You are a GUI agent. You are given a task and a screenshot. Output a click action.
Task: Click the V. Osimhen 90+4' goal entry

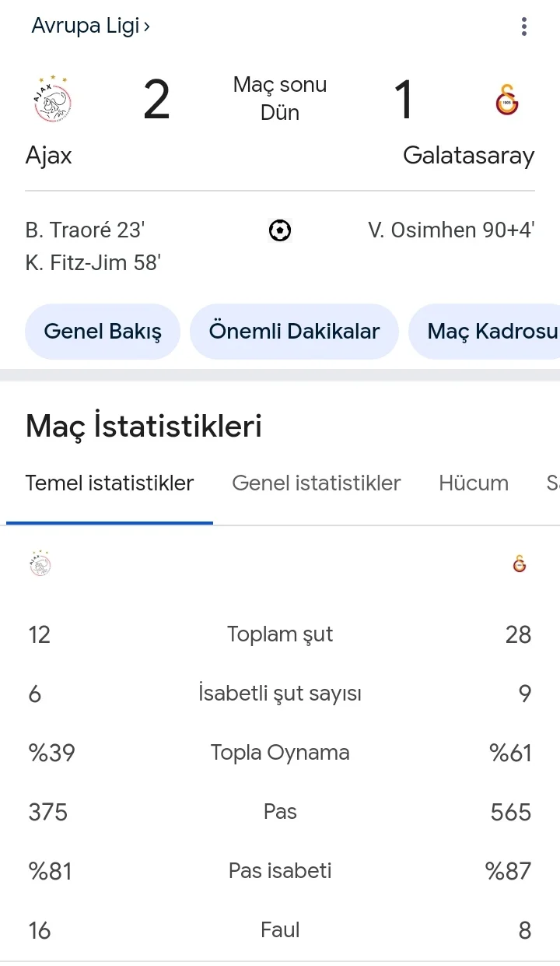click(451, 230)
